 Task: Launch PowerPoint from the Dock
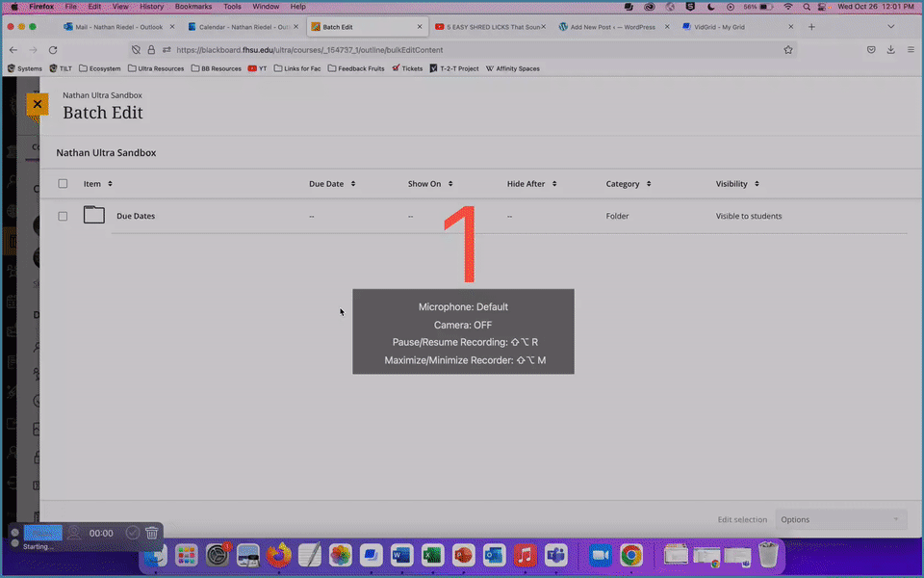pyautogui.click(x=463, y=555)
